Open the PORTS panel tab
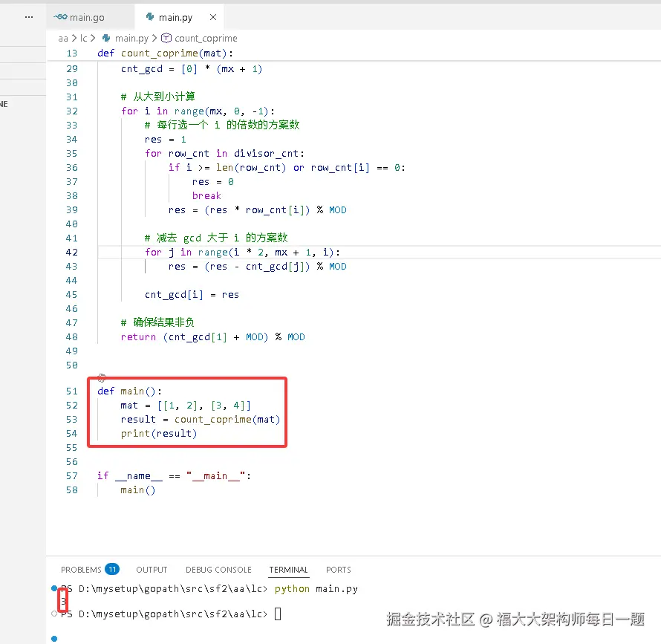Image resolution: width=661 pixels, height=644 pixels. coord(339,570)
